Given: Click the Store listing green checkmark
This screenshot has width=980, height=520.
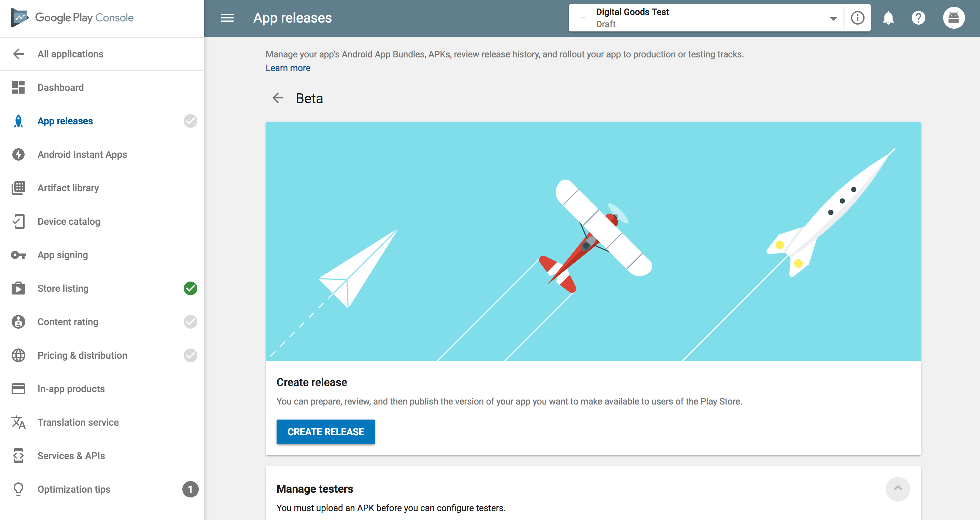Looking at the screenshot, I should (x=190, y=289).
